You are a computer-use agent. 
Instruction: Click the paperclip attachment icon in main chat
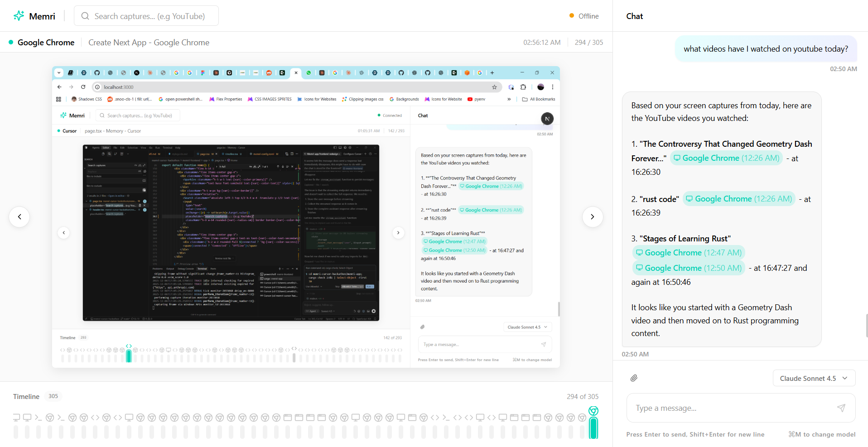pos(634,378)
